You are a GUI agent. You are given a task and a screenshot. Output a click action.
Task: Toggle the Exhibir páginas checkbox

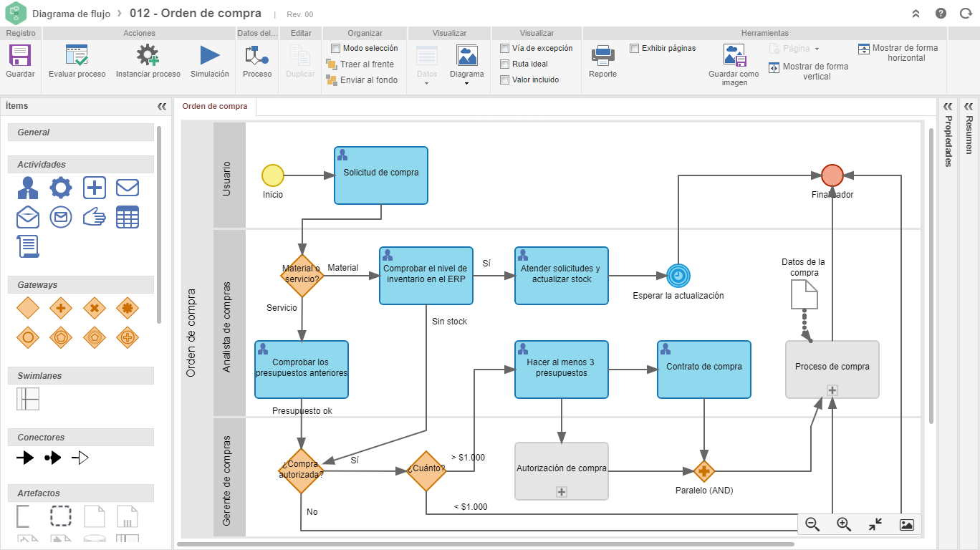634,48
